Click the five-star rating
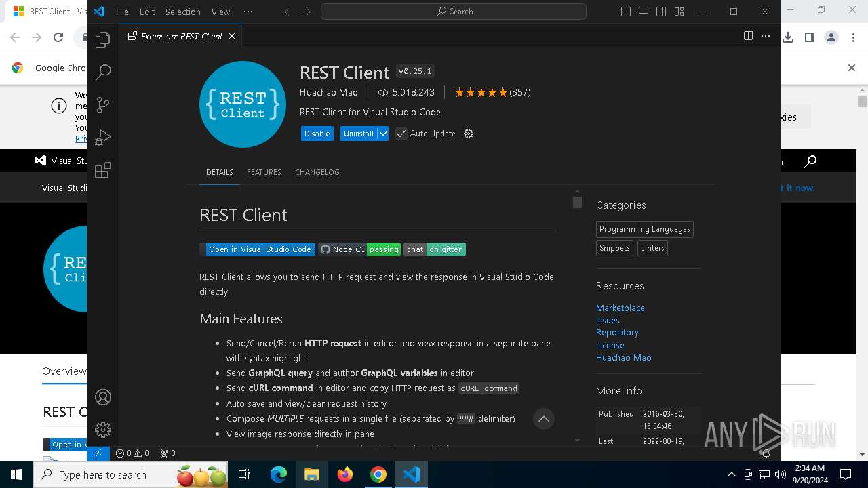 (481, 92)
